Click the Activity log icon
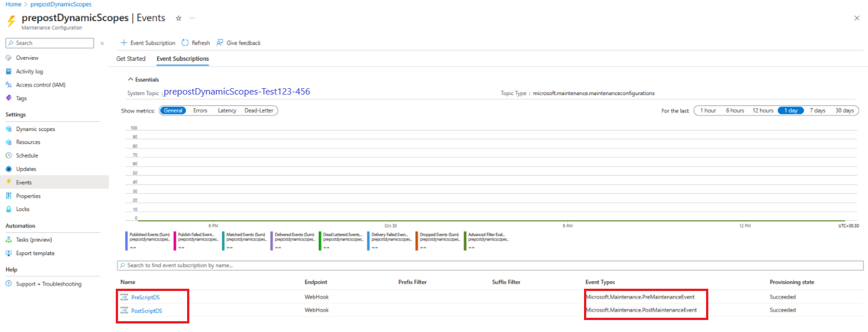 9,72
